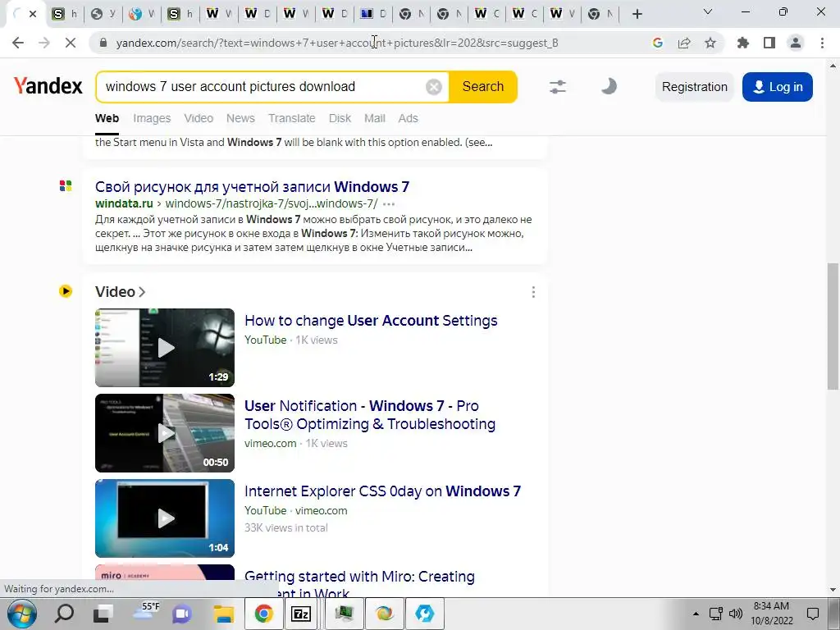Viewport: 840px width, 630px height.
Task: Clear the search query with the X icon
Action: pos(433,86)
